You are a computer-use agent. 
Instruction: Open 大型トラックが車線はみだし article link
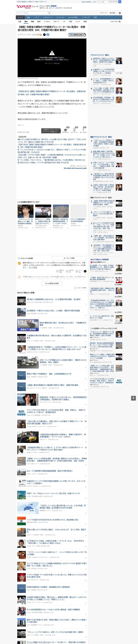[x=63, y=361]
